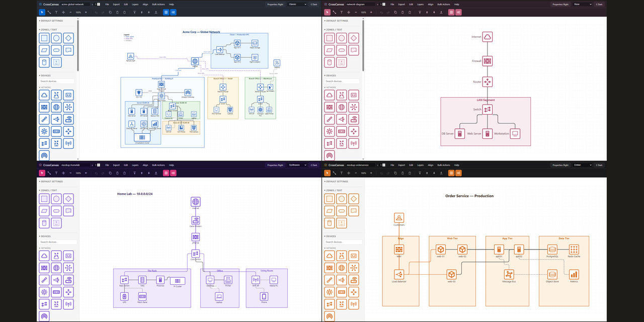The image size is (644, 322).
Task: Switch Dark mode in network-diagram window
Action: point(599,4)
